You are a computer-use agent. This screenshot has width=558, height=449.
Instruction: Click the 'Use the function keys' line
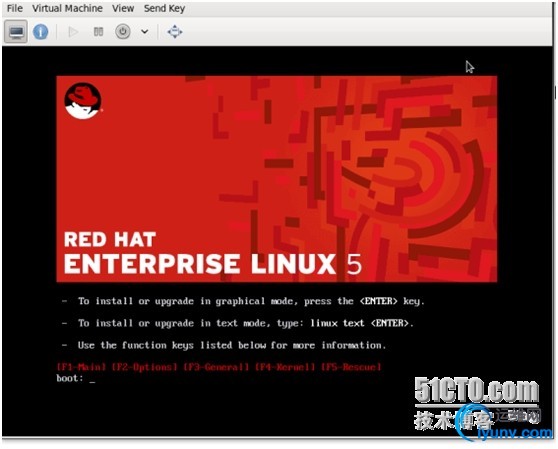224,345
